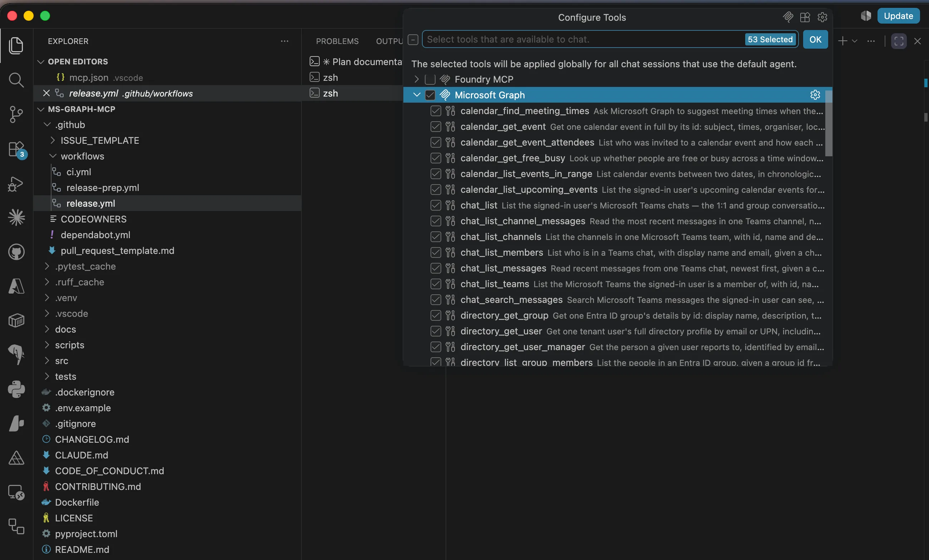Image resolution: width=929 pixels, height=560 pixels.
Task: Open the Remote Explorer view
Action: 16,492
